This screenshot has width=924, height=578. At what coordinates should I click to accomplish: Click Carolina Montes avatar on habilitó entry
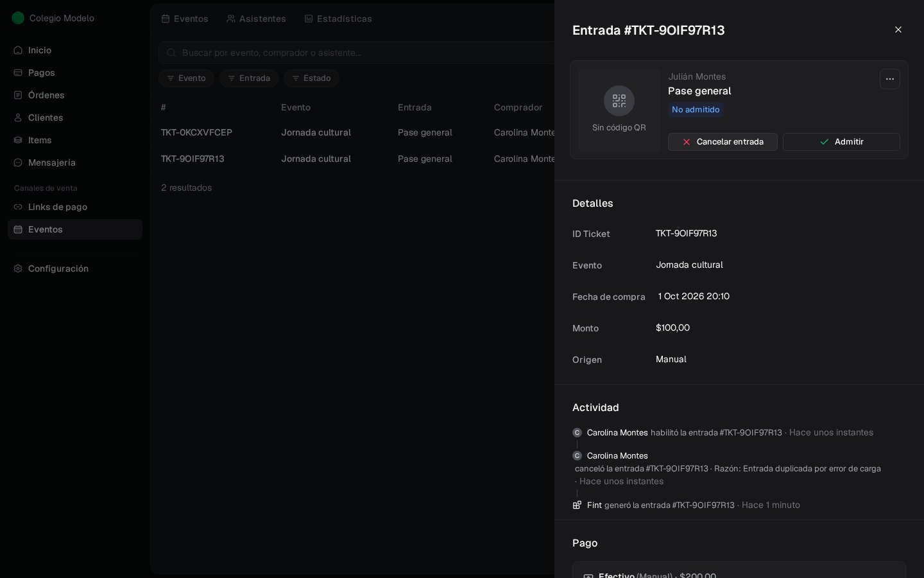[577, 433]
